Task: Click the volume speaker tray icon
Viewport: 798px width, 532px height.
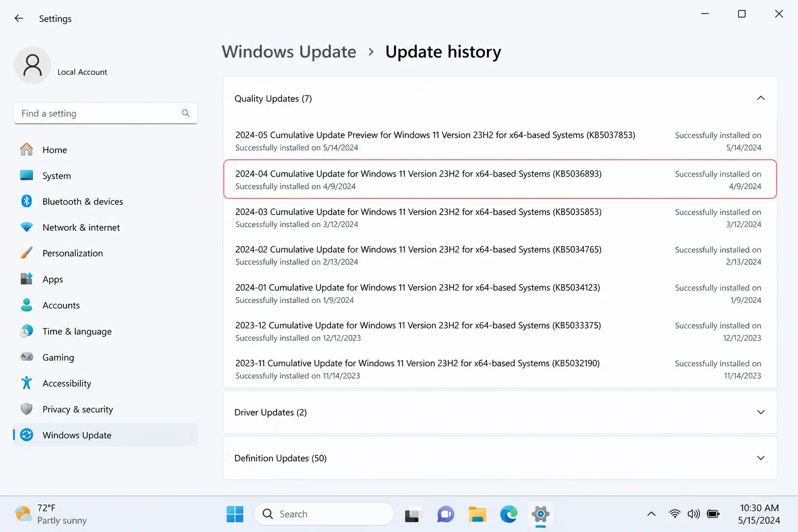Action: [x=694, y=514]
